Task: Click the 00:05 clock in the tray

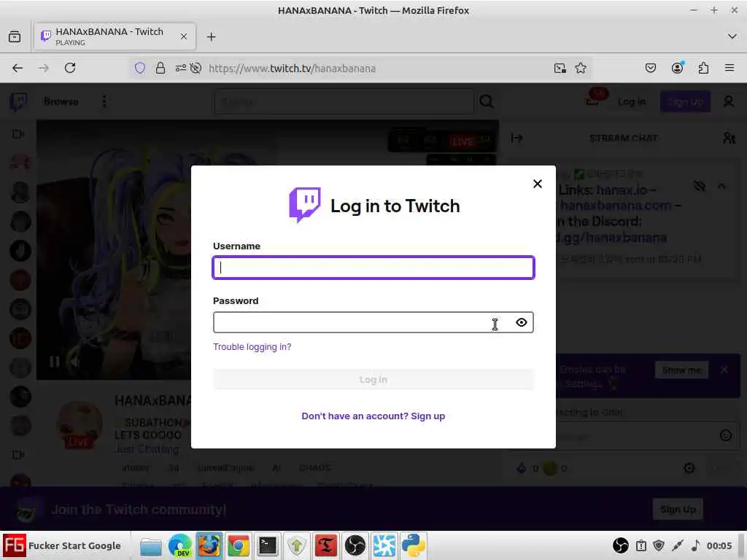Action: 719,545
